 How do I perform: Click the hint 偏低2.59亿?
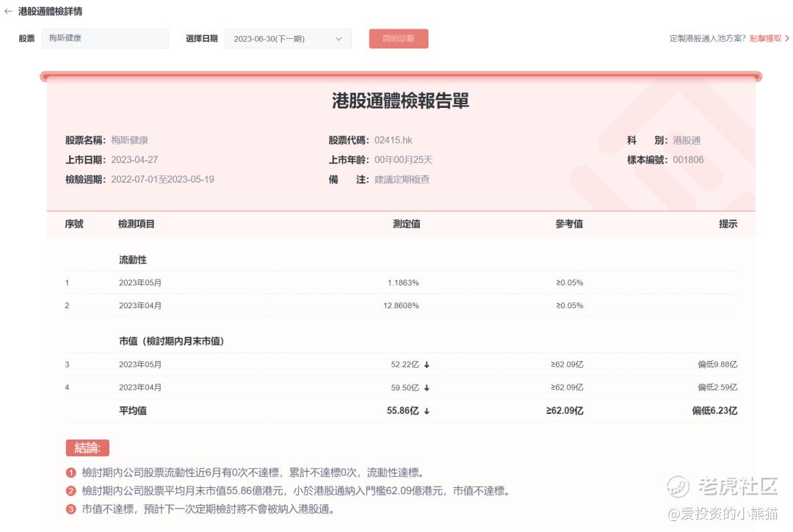pyautogui.click(x=717, y=387)
